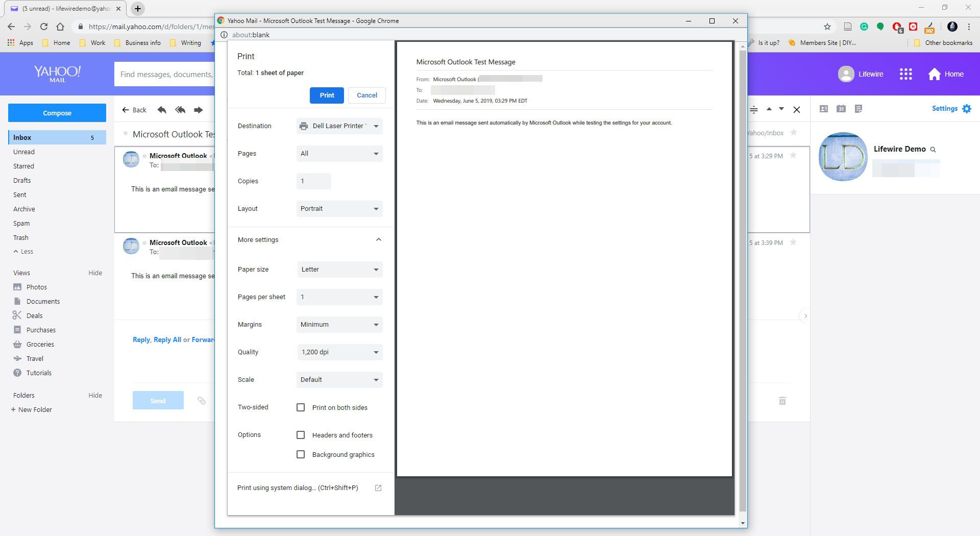This screenshot has height=536, width=980.
Task: Collapse the More settings section
Action: (378, 239)
